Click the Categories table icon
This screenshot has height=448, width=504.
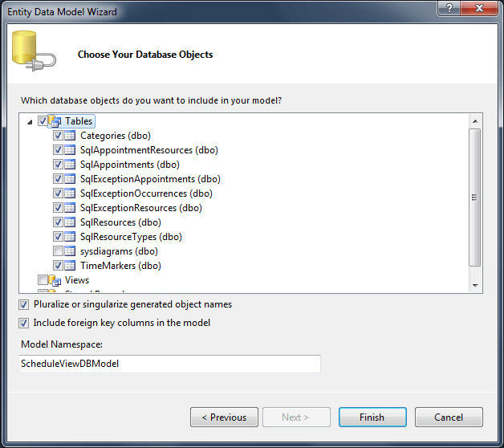click(70, 136)
